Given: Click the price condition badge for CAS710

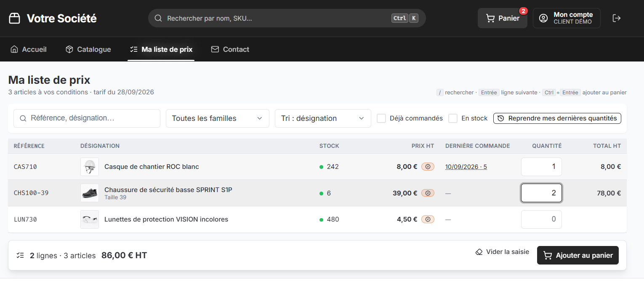Looking at the screenshot, I should [x=428, y=167].
